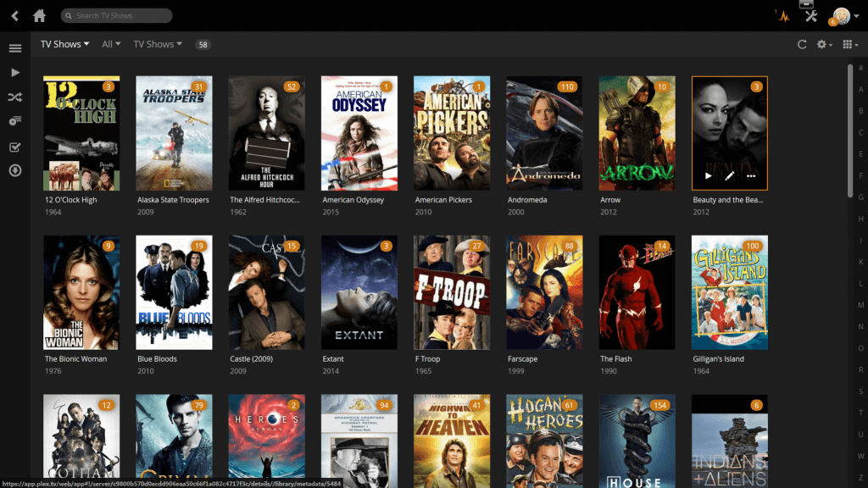This screenshot has height=488, width=868.
Task: Open the library settings gear dropdown
Action: (x=824, y=44)
